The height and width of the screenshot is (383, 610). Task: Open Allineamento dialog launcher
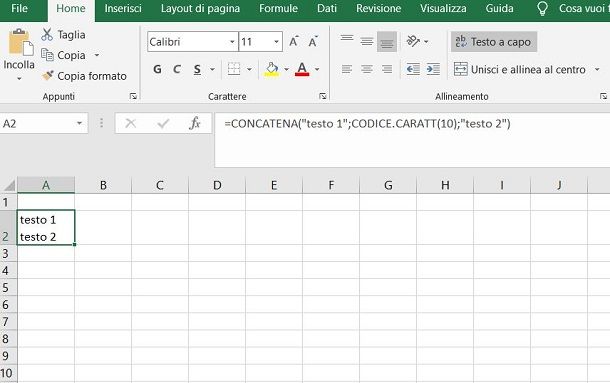coord(603,96)
